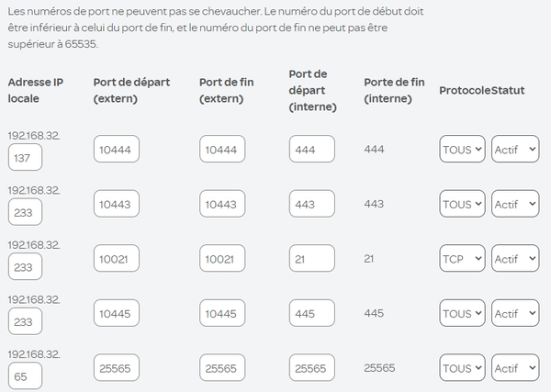Select internal start port field showing 445
Screen dimensions: 551x392
(x=311, y=314)
